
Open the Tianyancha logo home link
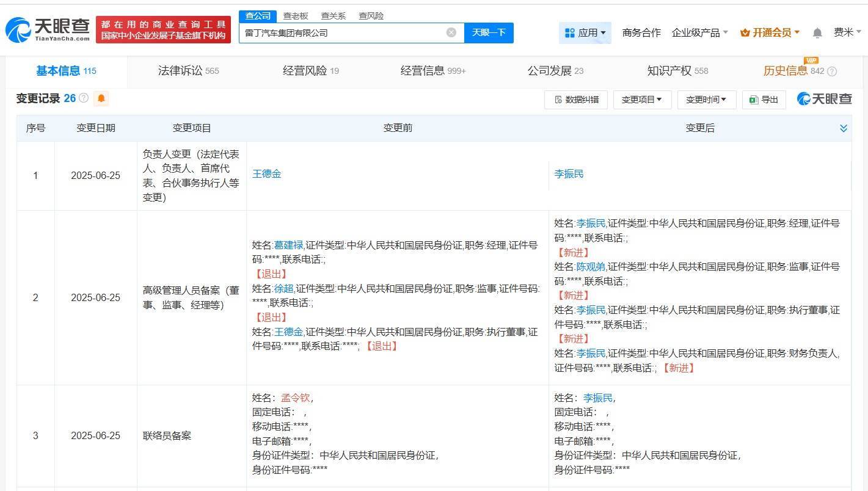tap(48, 29)
